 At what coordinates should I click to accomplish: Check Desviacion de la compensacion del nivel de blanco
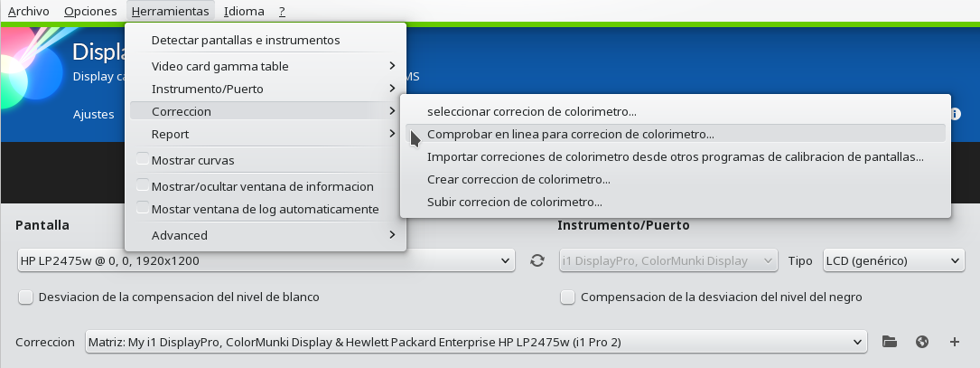(25, 297)
